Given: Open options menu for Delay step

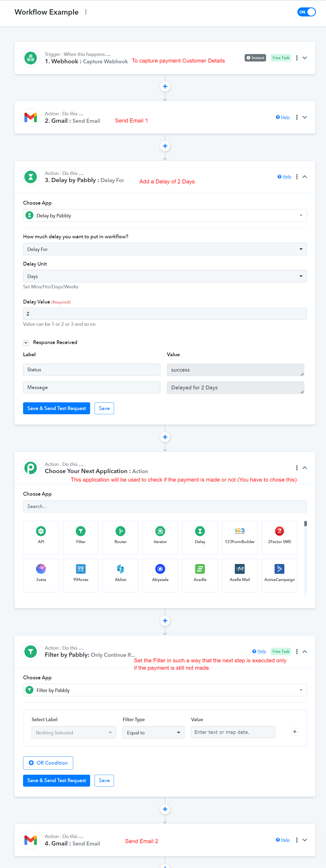Looking at the screenshot, I should 297,177.
